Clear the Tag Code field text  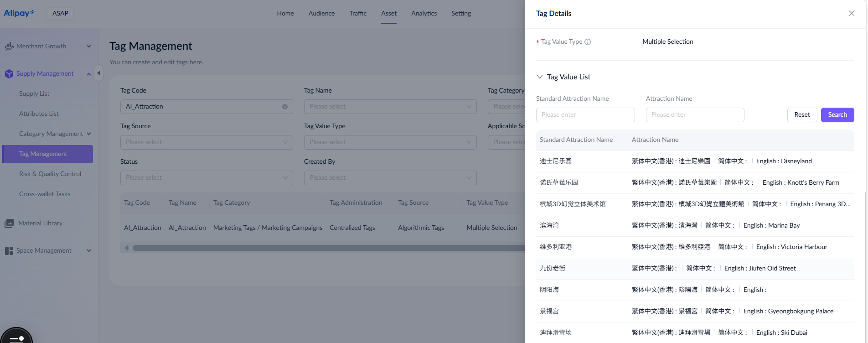tap(285, 107)
